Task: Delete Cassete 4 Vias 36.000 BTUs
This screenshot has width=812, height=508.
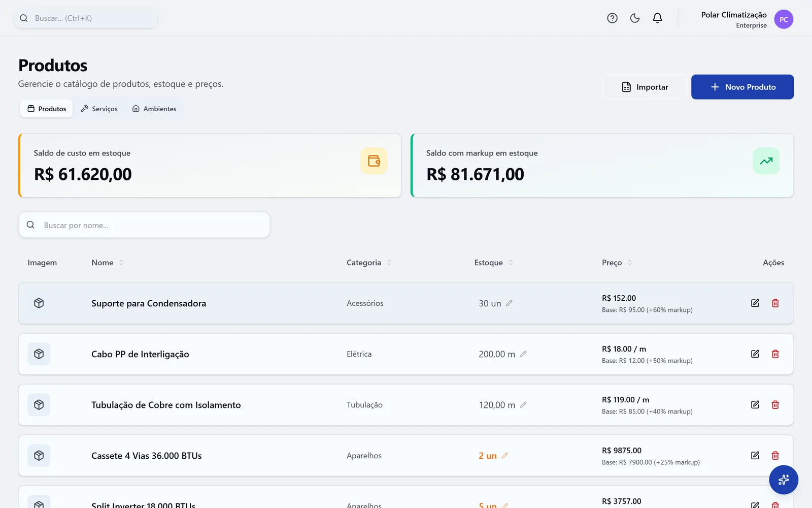Action: 775,456
